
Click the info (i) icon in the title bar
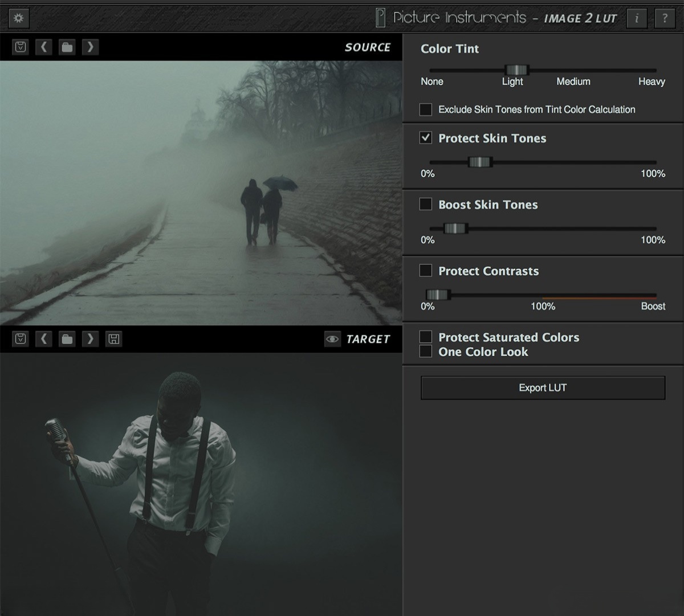(x=637, y=18)
